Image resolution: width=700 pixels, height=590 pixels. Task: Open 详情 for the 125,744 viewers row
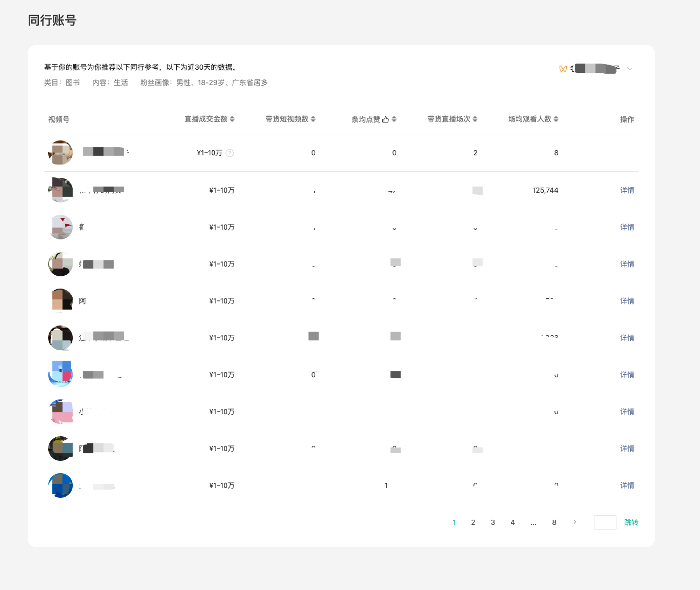pos(627,190)
